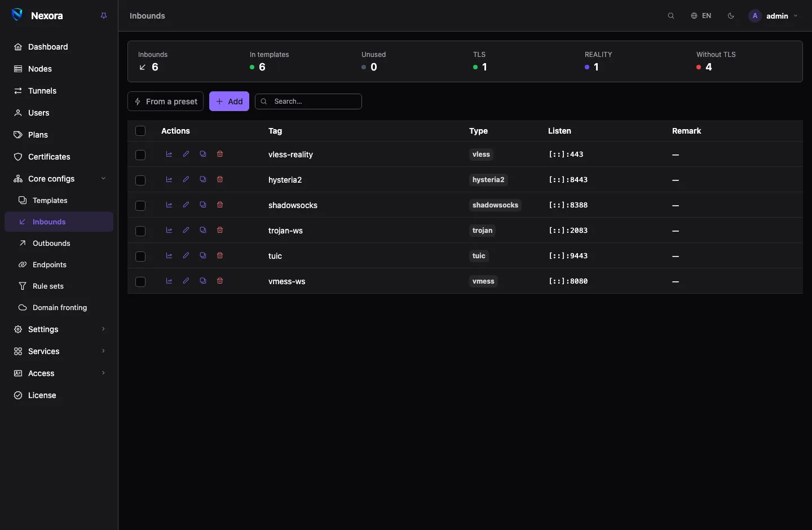Viewport: 812px width, 530px height.
Task: Select all inbounds with header checkbox
Action: (140, 131)
